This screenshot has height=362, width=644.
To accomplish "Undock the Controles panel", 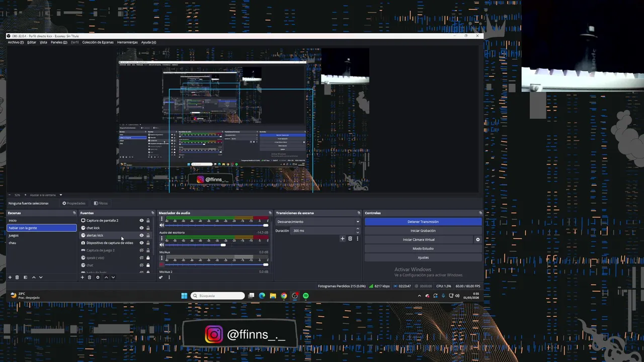I will pos(480,213).
